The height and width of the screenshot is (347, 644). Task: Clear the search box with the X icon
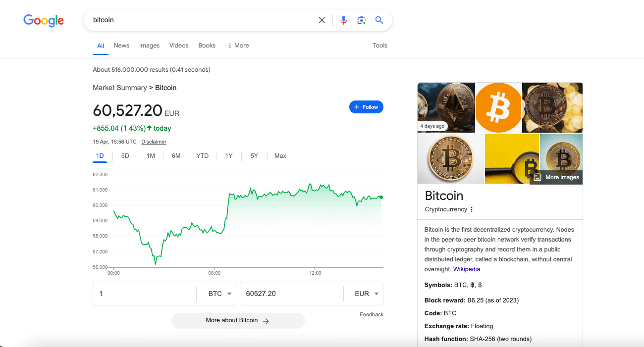click(322, 20)
